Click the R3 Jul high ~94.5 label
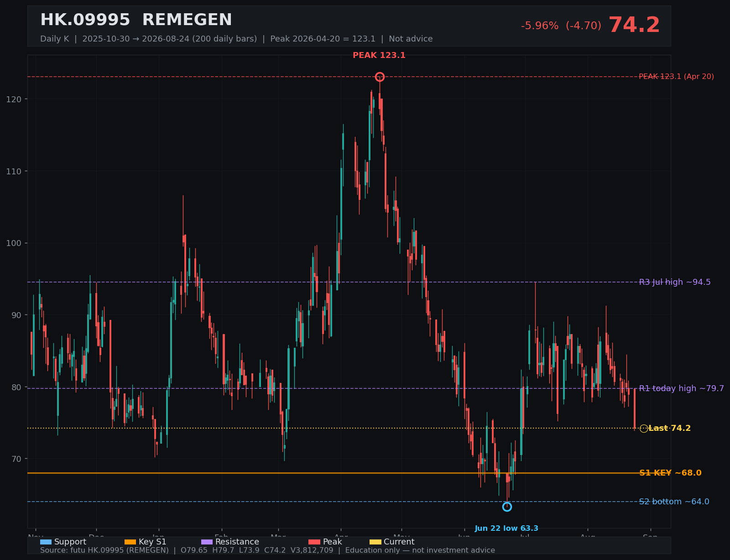 pyautogui.click(x=675, y=282)
